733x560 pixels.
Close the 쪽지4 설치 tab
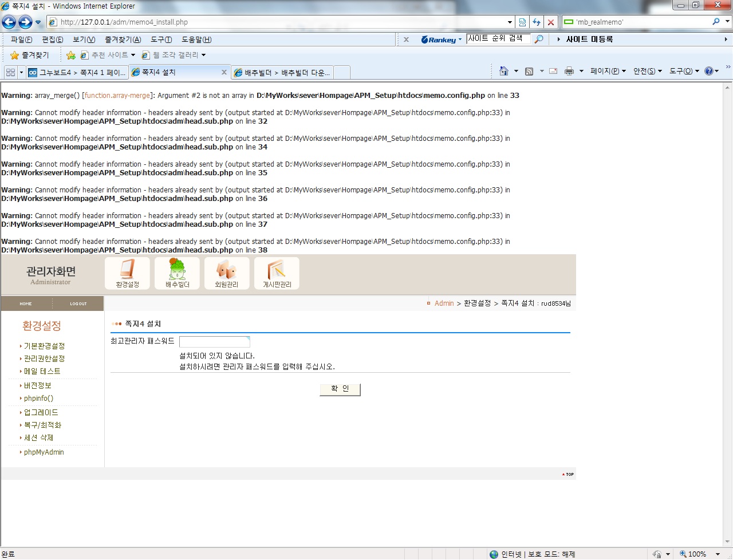224,72
